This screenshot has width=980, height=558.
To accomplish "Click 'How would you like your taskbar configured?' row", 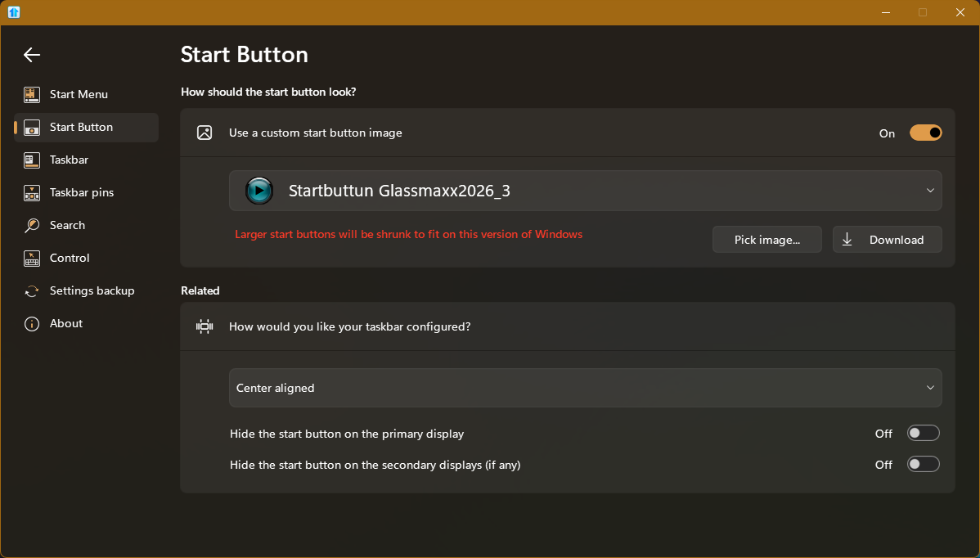I will [x=568, y=326].
